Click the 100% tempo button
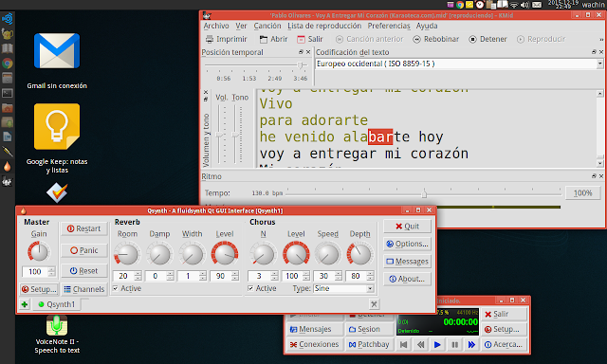This screenshot has height=364, width=607. (582, 193)
